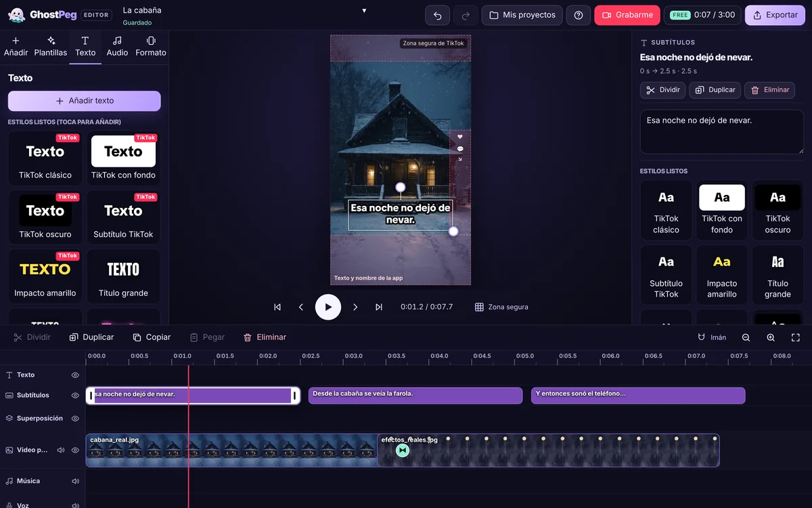Image resolution: width=812 pixels, height=508 pixels.
Task: Mute the Voz track
Action: [x=75, y=504]
